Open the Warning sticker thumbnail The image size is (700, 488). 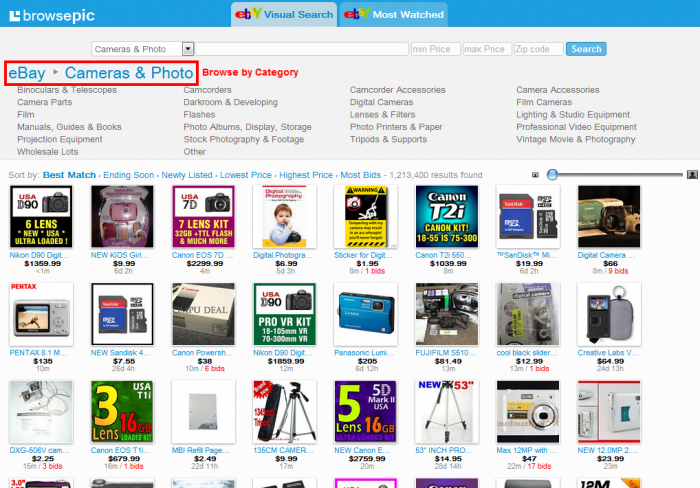[x=366, y=217]
